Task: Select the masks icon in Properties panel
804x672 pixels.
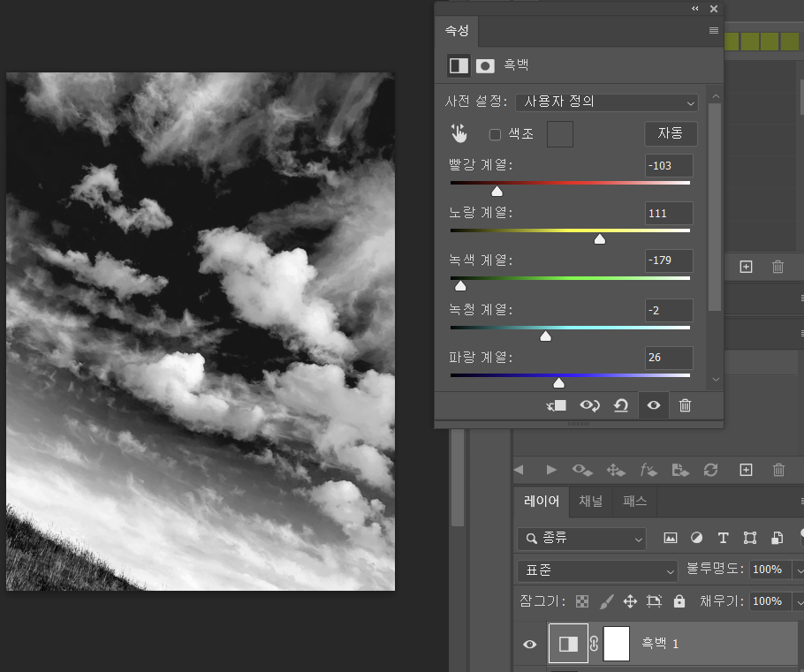Action: pos(485,65)
